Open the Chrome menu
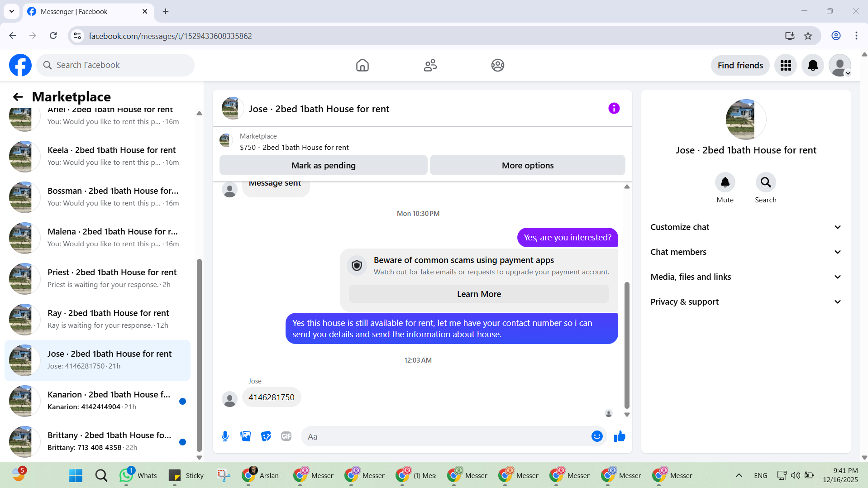The image size is (868, 488). [x=856, y=36]
